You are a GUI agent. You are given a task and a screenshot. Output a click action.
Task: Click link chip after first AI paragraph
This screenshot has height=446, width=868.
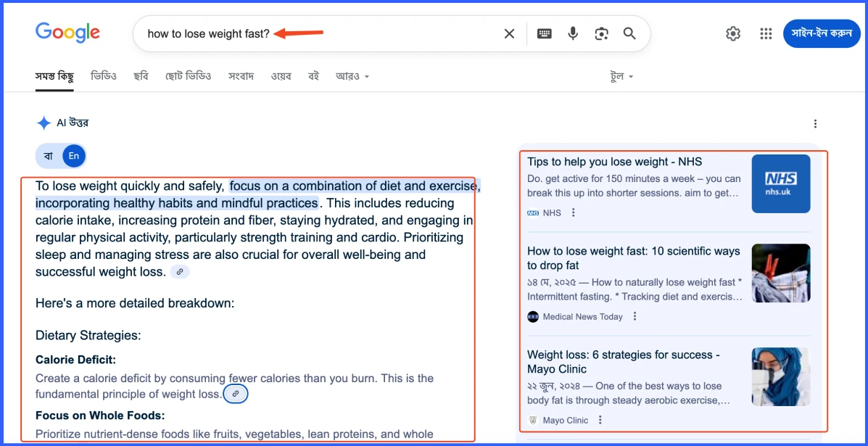click(x=180, y=272)
